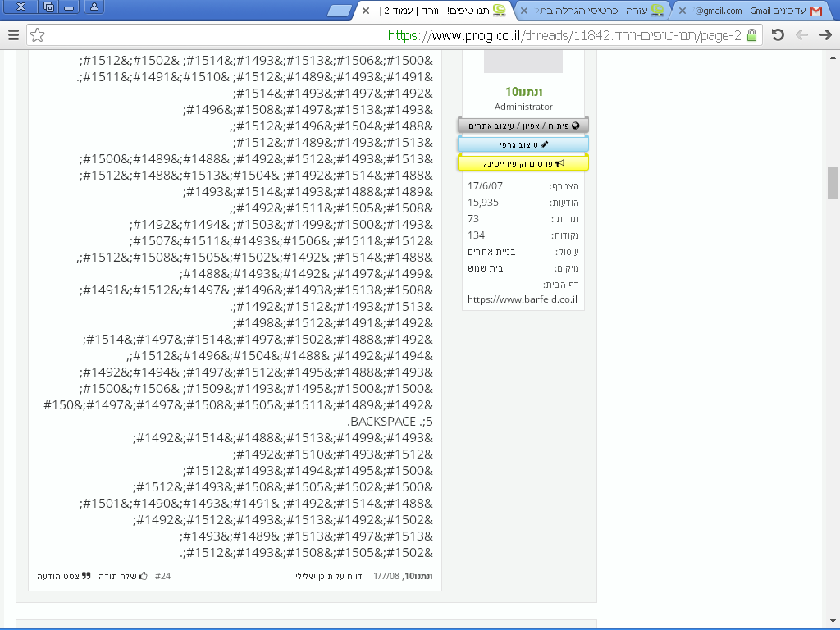840x630 pixels.
Task: Click the points value 134
Action: click(x=476, y=235)
